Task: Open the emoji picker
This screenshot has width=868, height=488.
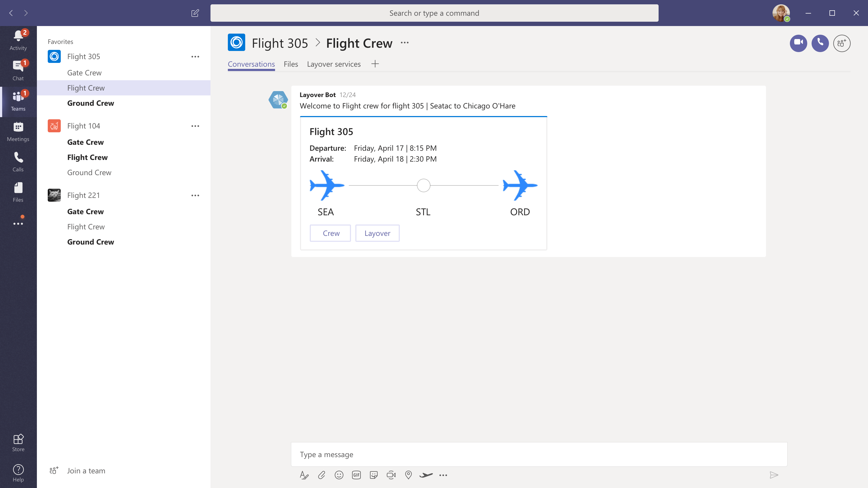Action: 339,475
